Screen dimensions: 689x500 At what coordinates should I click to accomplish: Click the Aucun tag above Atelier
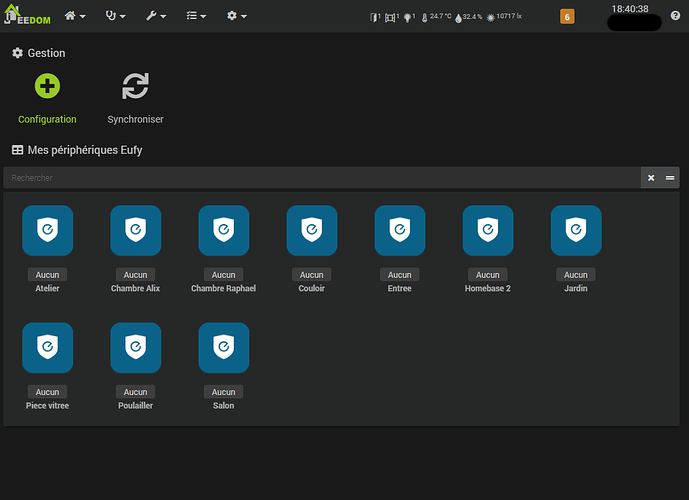click(47, 275)
